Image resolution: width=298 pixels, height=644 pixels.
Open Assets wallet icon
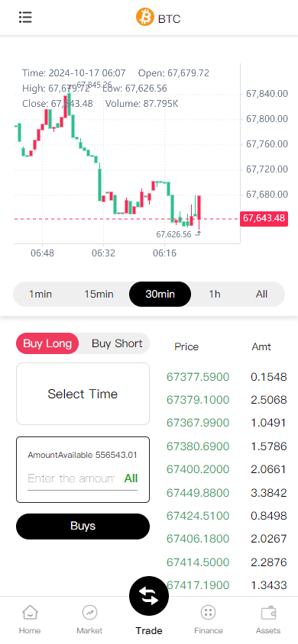pyautogui.click(x=268, y=613)
